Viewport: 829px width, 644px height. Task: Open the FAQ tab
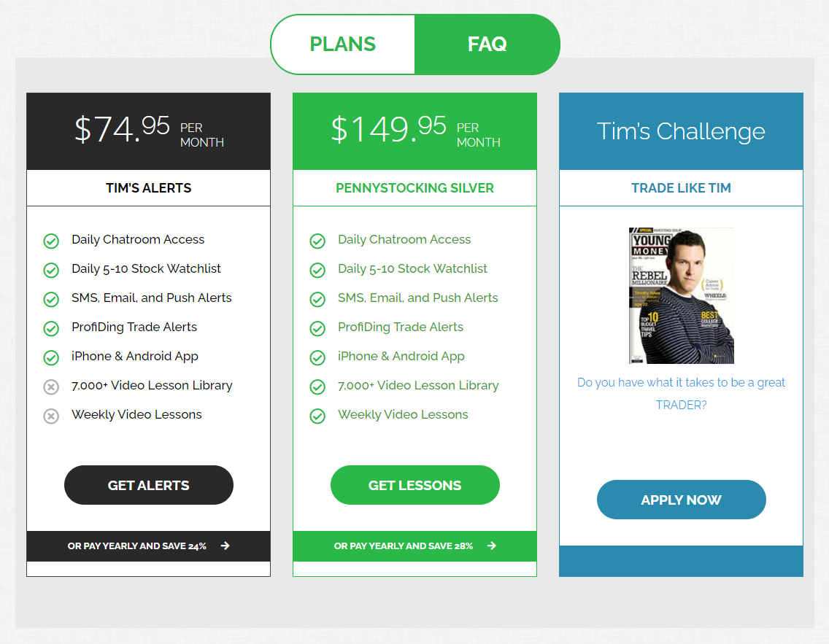click(x=487, y=44)
